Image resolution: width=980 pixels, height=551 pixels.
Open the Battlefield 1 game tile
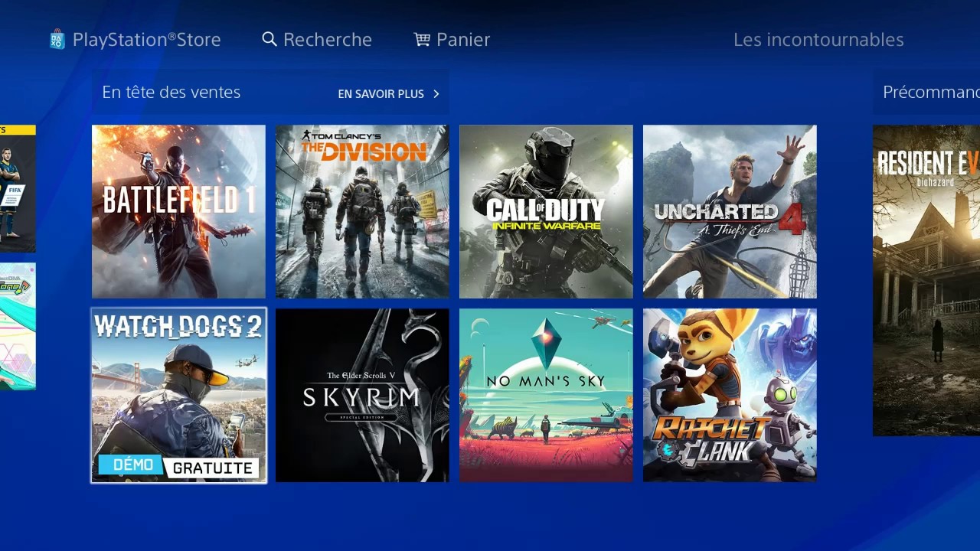tap(178, 211)
